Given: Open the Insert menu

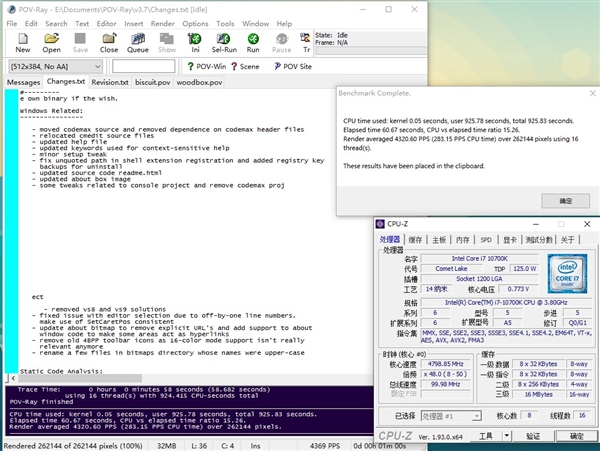Looking at the screenshot, I should pyautogui.click(x=134, y=24).
